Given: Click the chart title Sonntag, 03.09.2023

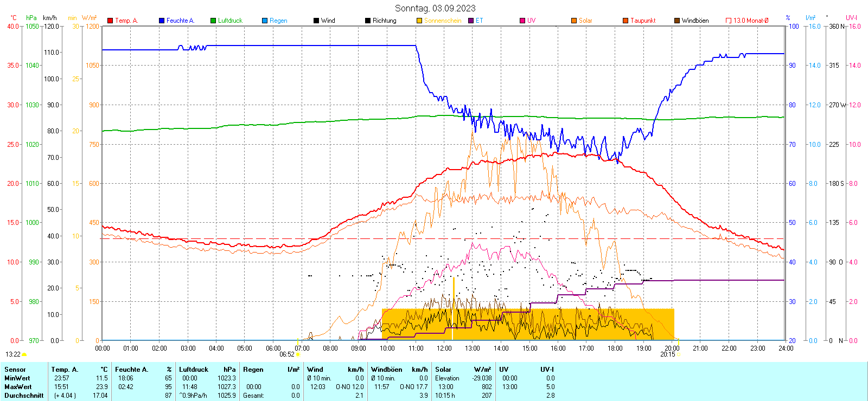Looking at the screenshot, I should point(435,8).
